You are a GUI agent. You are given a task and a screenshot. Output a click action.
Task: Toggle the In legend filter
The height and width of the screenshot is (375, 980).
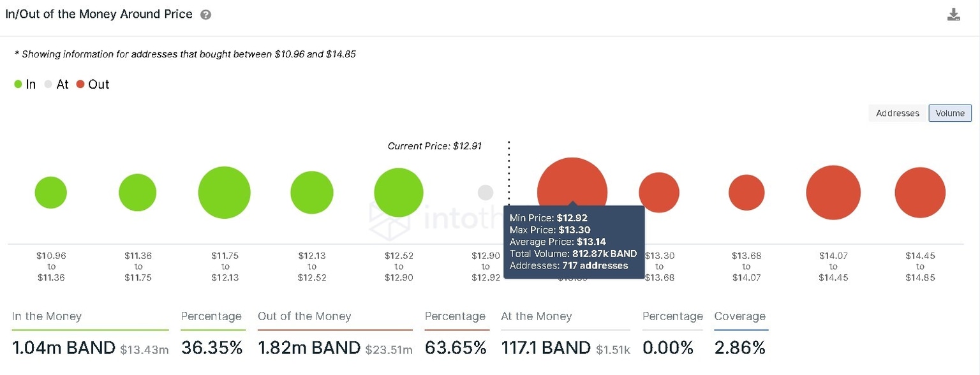point(24,84)
